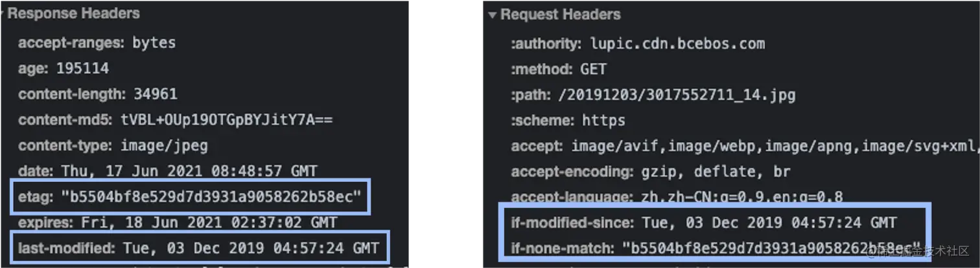Select the :scheme https header row

[x=568, y=121]
